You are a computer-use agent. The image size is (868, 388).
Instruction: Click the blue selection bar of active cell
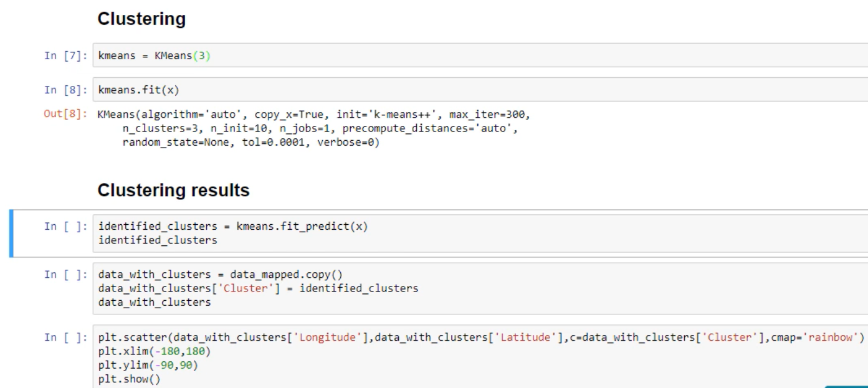11,234
